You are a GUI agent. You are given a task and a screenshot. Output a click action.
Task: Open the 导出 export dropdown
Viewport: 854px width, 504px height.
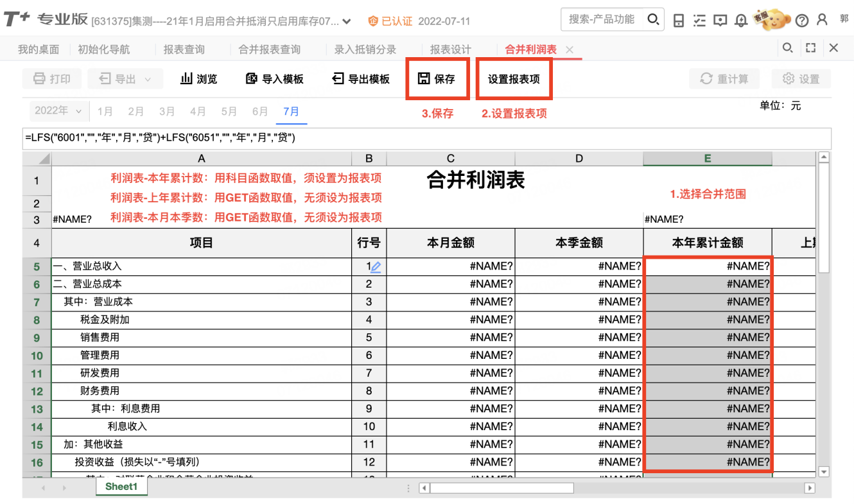point(125,79)
